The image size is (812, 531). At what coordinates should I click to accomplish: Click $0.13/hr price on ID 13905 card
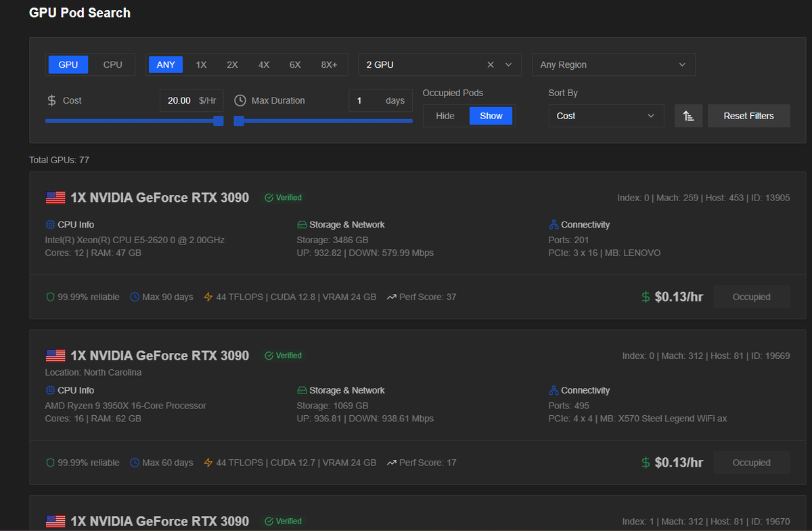click(679, 297)
